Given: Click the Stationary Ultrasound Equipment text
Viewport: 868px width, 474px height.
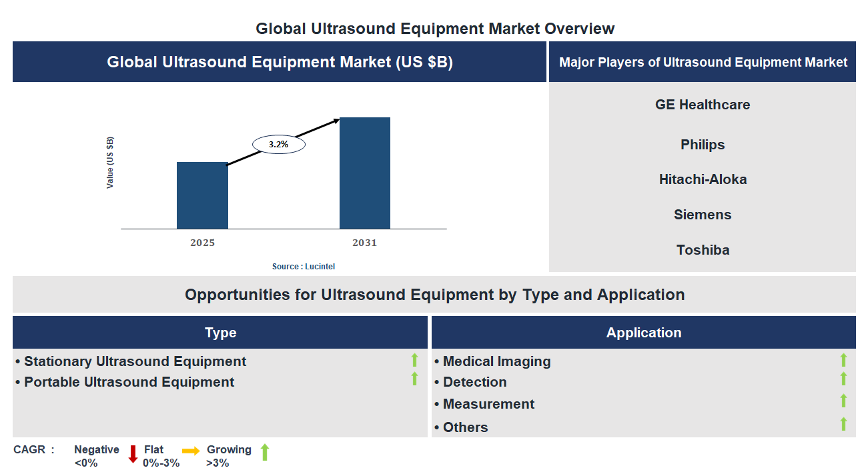Looking at the screenshot, I should [135, 361].
